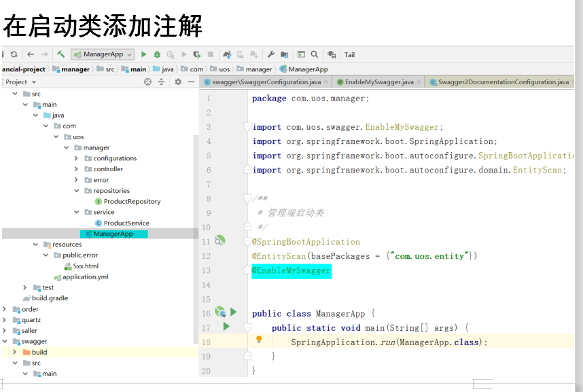The height and width of the screenshot is (392, 583).
Task: Open the Swagger2DocumentationConfiguration.java tab
Action: (503, 82)
